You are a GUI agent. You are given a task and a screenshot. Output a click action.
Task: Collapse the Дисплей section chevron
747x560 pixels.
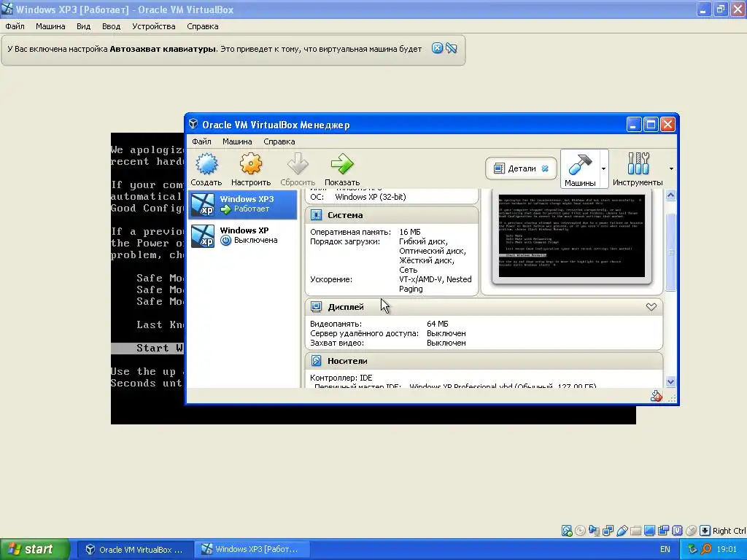pos(651,307)
